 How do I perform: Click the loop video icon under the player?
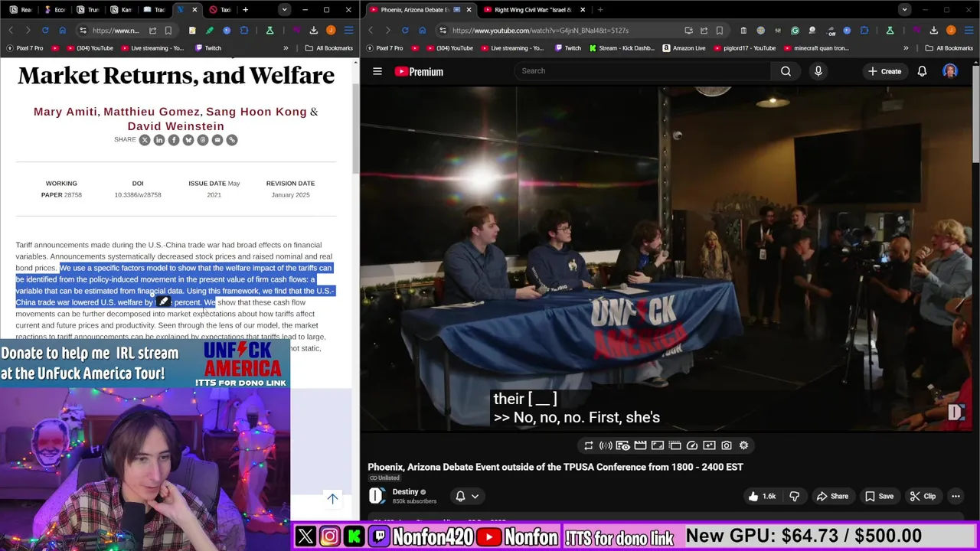588,445
